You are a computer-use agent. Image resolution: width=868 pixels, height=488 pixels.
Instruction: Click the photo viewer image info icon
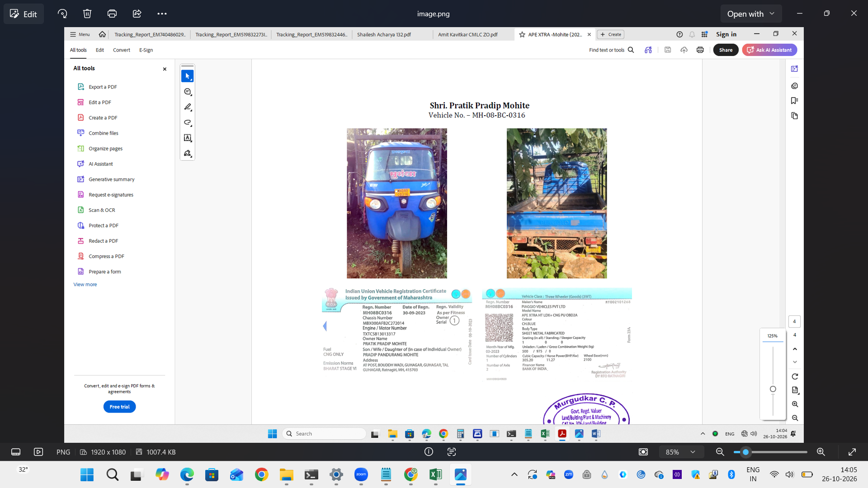(429, 452)
